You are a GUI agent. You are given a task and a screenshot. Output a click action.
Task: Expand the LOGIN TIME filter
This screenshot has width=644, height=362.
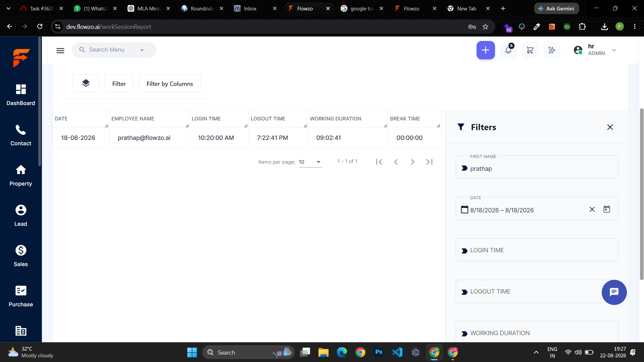(537, 250)
